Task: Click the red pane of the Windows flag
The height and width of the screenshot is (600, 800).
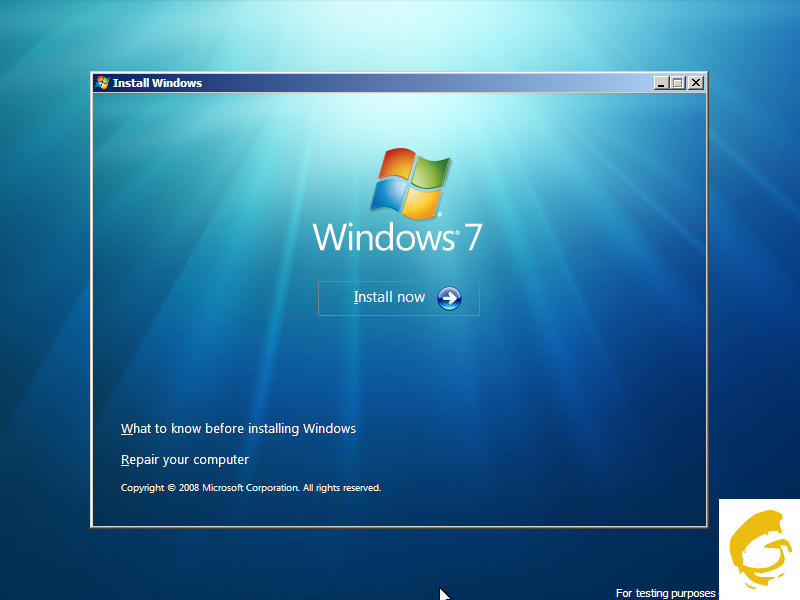Action: pos(396,166)
